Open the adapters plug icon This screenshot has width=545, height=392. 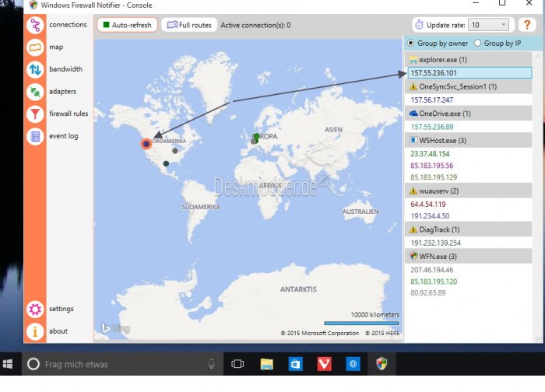[35, 92]
